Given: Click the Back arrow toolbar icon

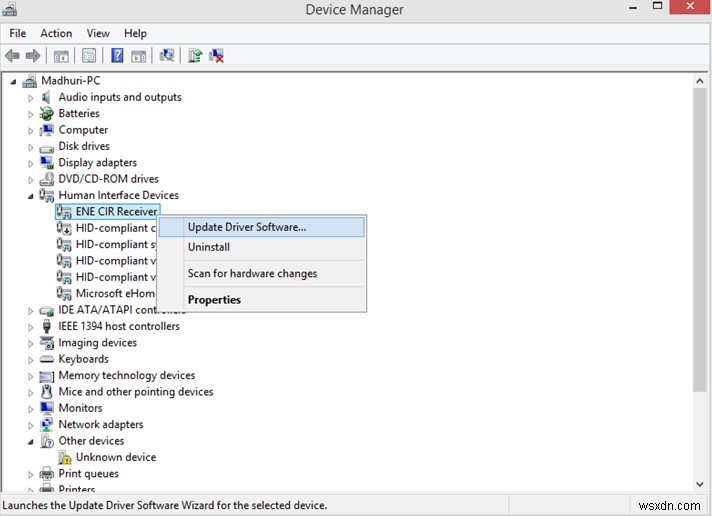Looking at the screenshot, I should click(12, 56).
